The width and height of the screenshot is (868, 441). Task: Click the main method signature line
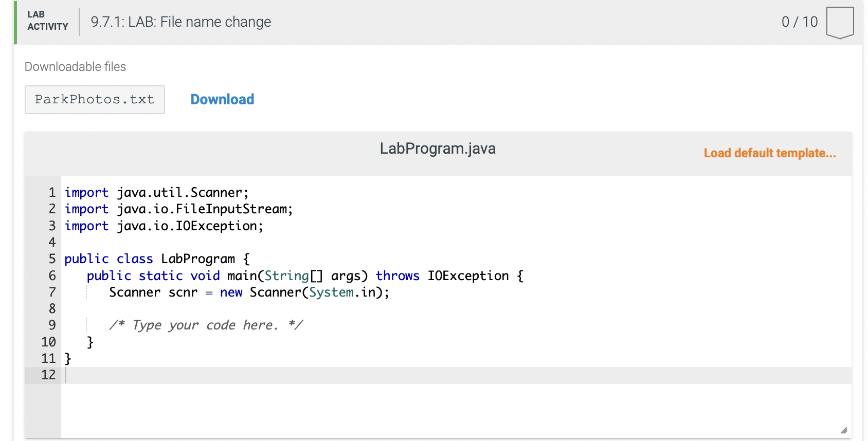tap(305, 276)
